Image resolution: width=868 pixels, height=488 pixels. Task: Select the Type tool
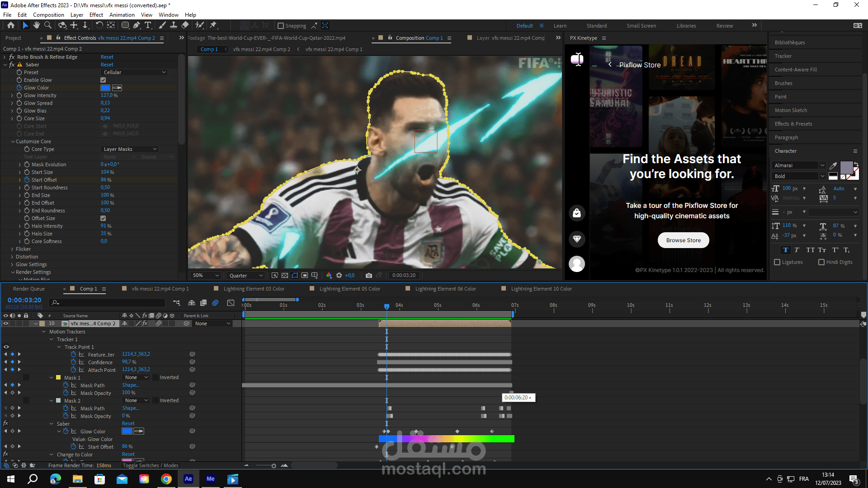tap(148, 25)
